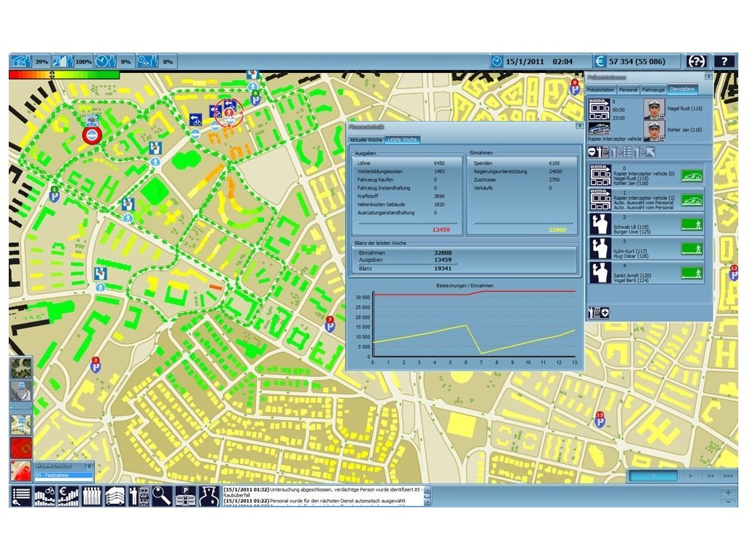Toggle foot patrol status for Schwab Uli shift

[x=692, y=224]
